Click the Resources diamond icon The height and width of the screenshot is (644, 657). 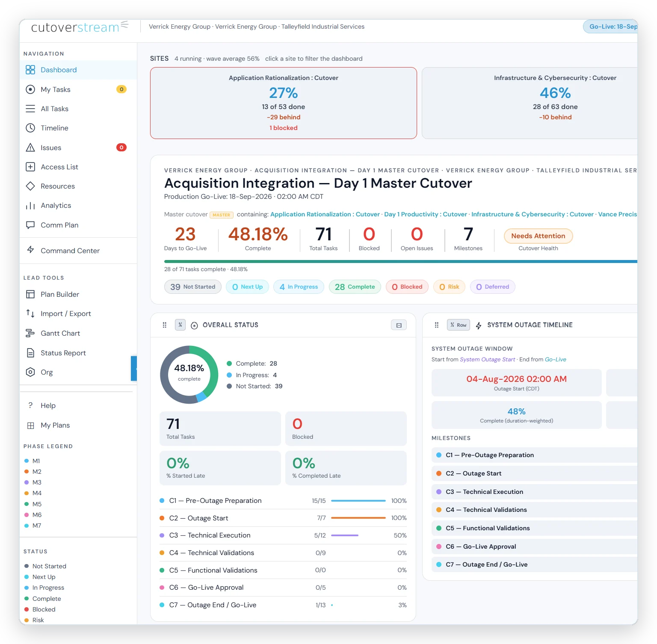click(x=30, y=186)
